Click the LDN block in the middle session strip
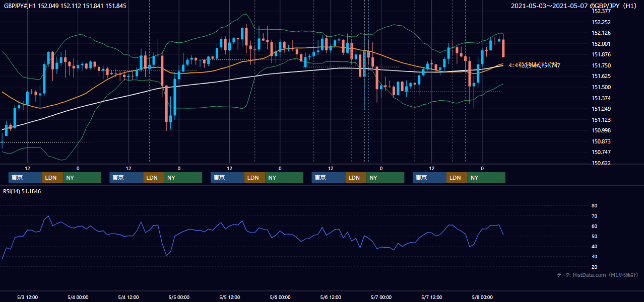 pos(254,178)
